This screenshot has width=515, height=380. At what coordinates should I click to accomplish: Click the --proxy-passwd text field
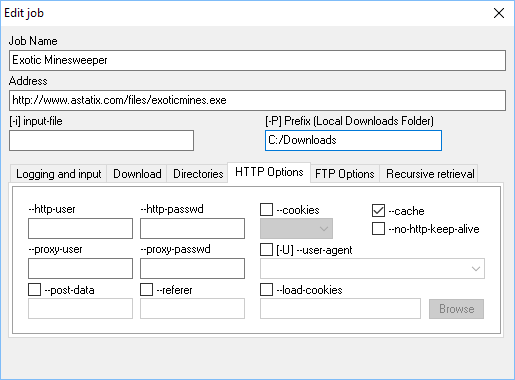192,268
